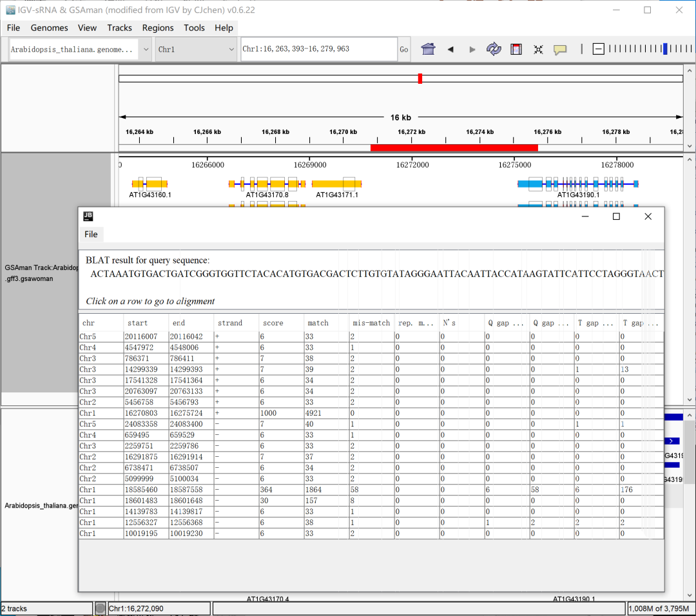Open the Regions menu
Image resolution: width=696 pixels, height=616 pixels.
(x=158, y=28)
